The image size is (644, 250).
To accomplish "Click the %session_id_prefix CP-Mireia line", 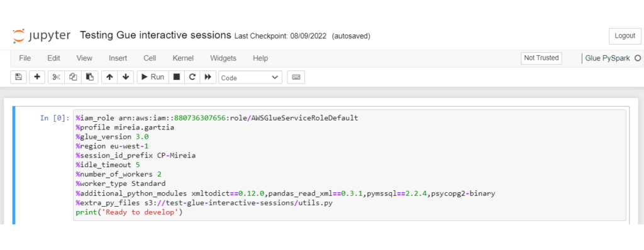I will 136,156.
